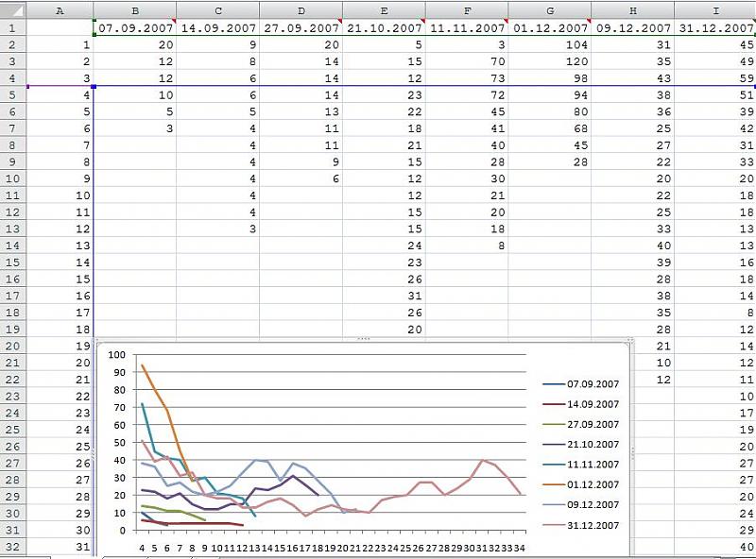This screenshot has height=559, width=756.
Task: Click the 11.11.2007 legend line color sample
Action: click(x=553, y=465)
